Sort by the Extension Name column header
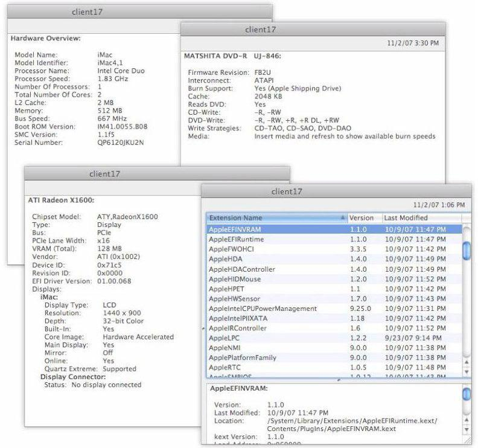 [272, 218]
